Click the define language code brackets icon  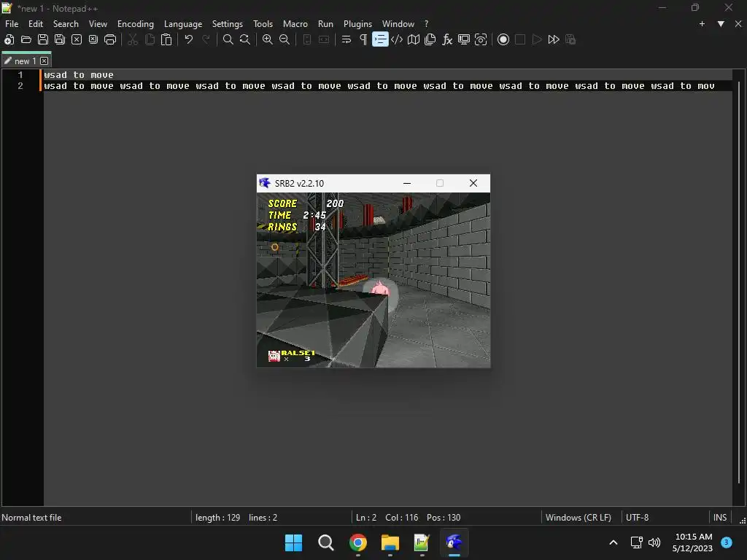point(397,39)
